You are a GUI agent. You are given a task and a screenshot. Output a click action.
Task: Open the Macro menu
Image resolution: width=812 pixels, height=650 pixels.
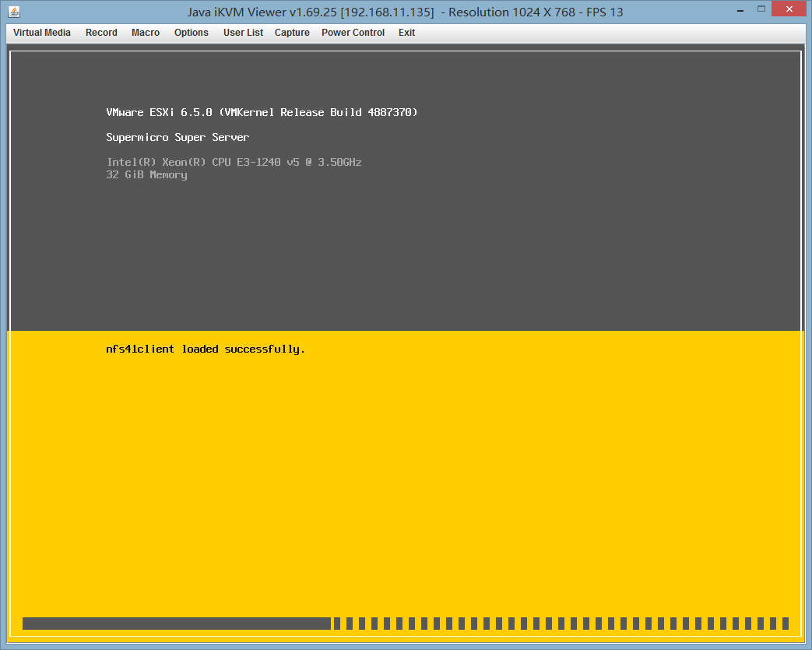tap(146, 33)
